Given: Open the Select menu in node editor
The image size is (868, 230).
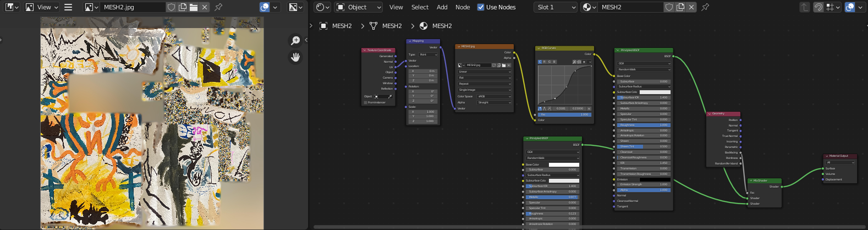Looking at the screenshot, I should 420,7.
